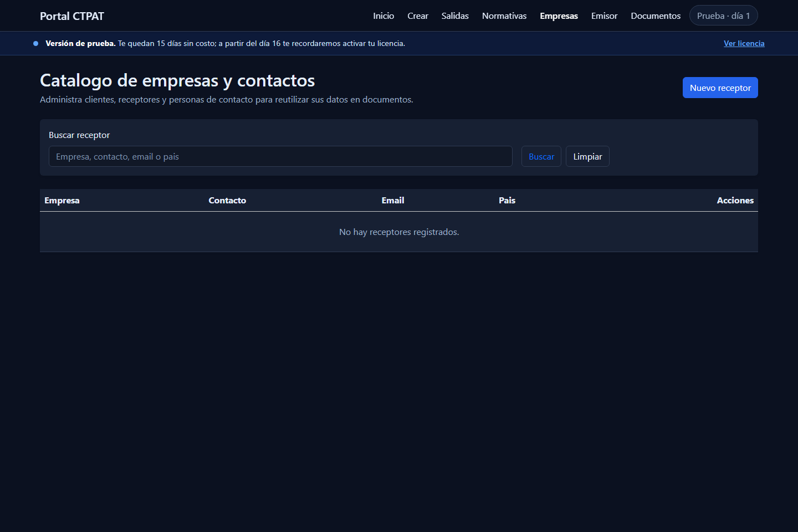
Task: Click the Pais column header
Action: click(507, 201)
